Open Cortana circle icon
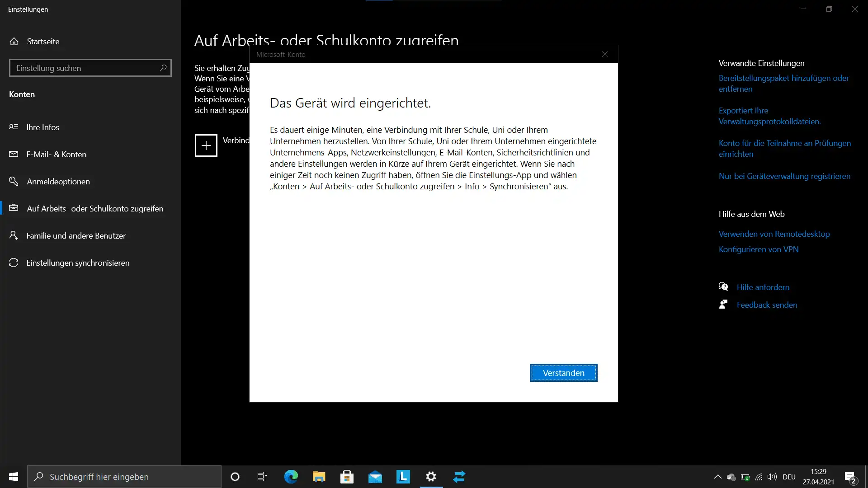868x488 pixels. click(x=235, y=477)
